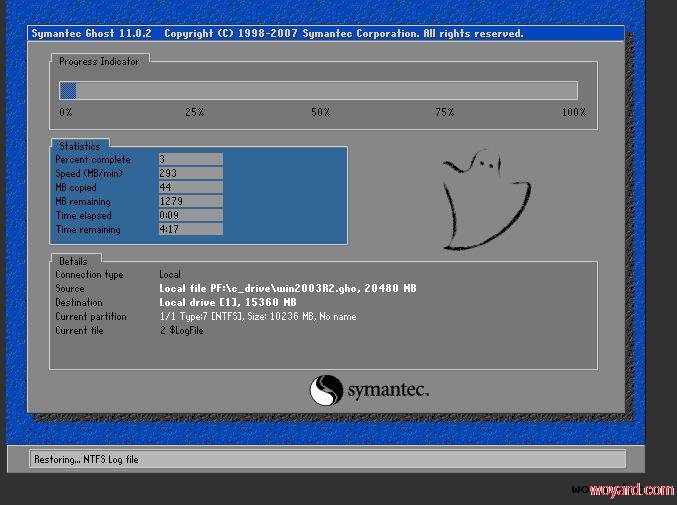The height and width of the screenshot is (505, 677).
Task: Click the Time elapsed value 0:09
Action: [x=190, y=215]
